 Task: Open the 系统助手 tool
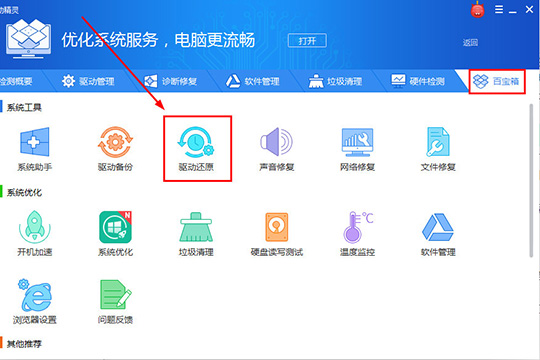[x=34, y=149]
